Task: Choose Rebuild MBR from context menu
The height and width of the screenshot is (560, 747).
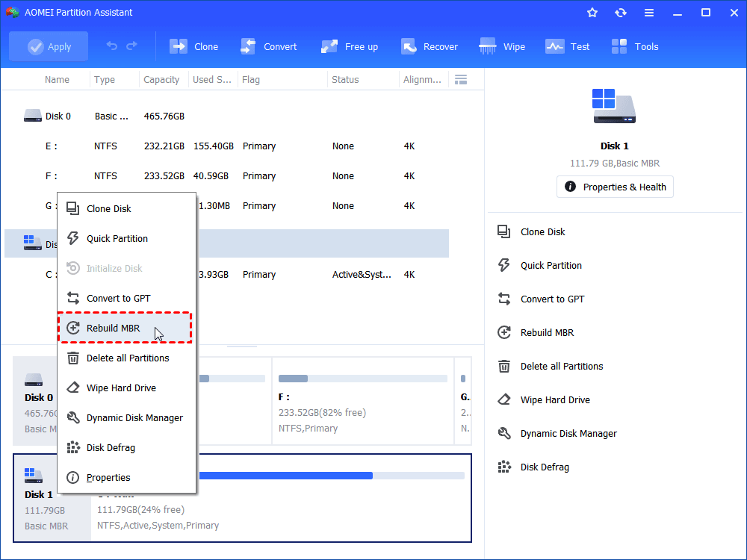Action: pos(113,328)
